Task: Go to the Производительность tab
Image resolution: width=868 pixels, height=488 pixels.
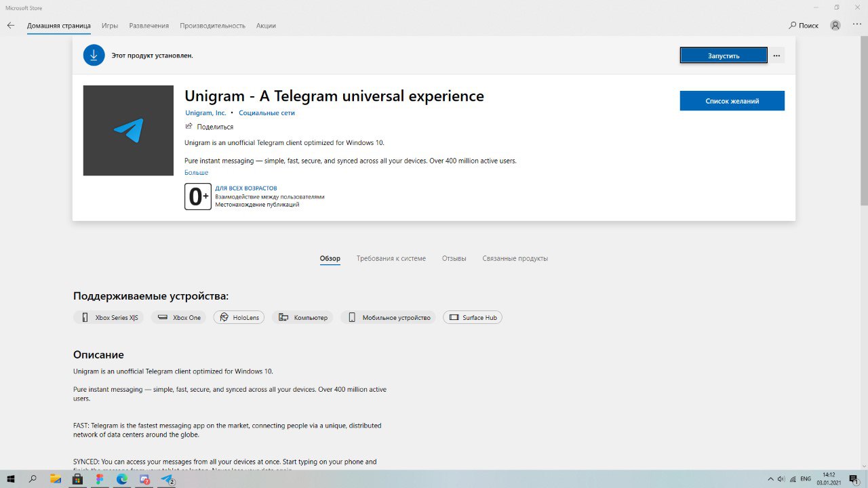Action: coord(212,26)
